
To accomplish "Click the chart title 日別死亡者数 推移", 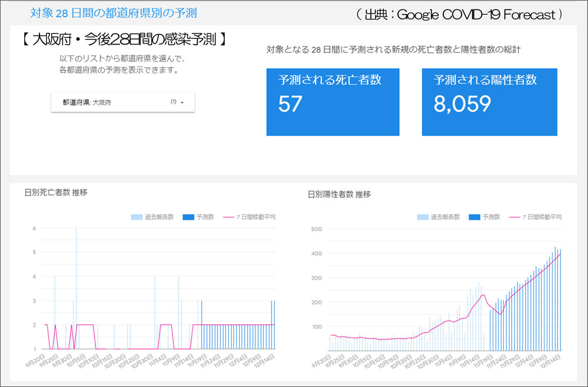I will click(56, 193).
